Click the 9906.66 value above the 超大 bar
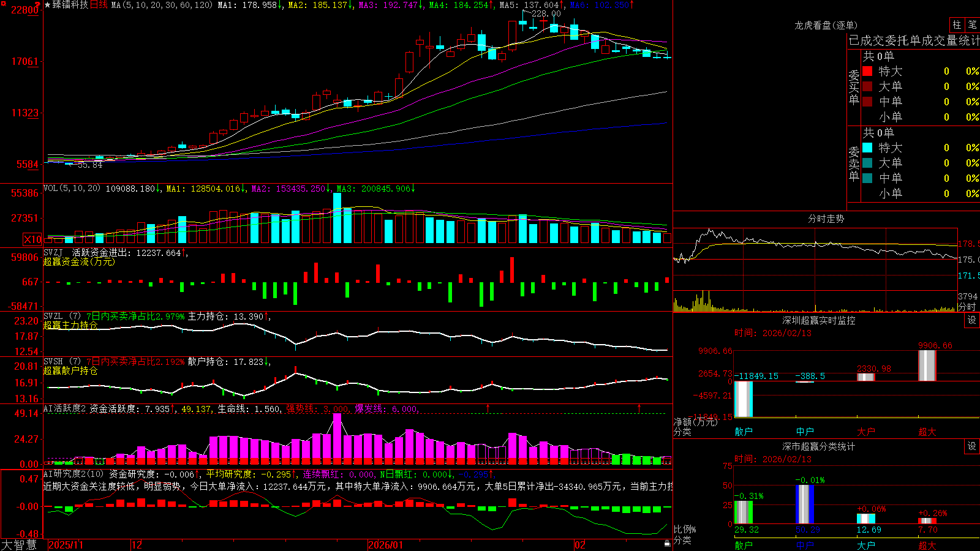Viewport: 980px width, 551px height. point(935,346)
